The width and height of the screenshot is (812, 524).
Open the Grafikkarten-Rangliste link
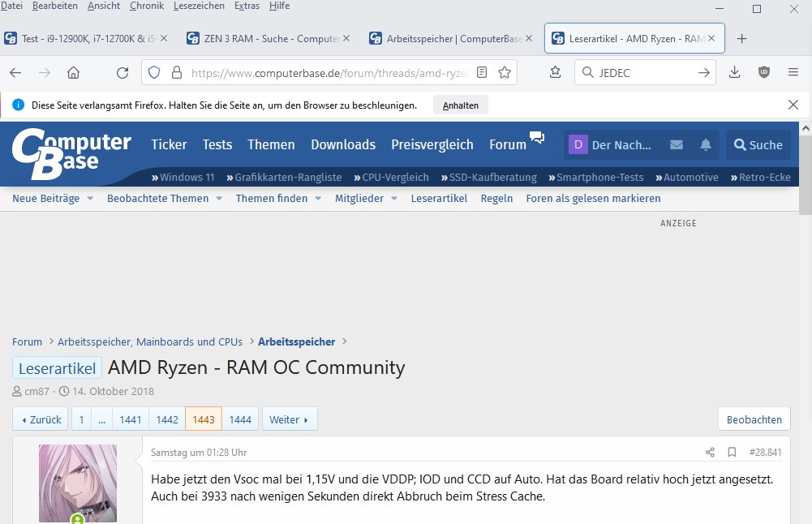tap(284, 177)
